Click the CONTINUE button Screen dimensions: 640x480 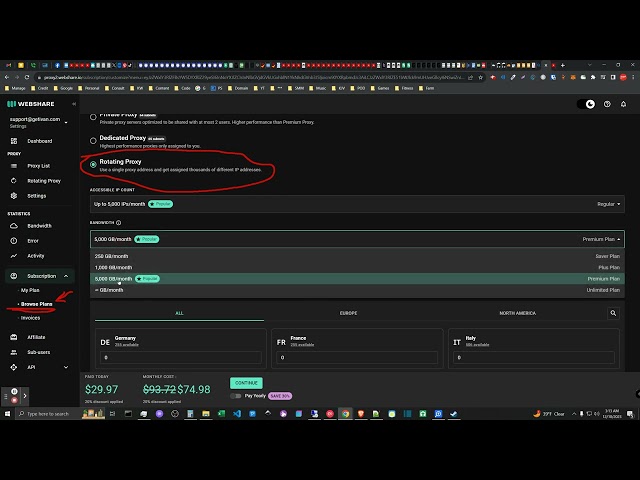click(x=246, y=383)
